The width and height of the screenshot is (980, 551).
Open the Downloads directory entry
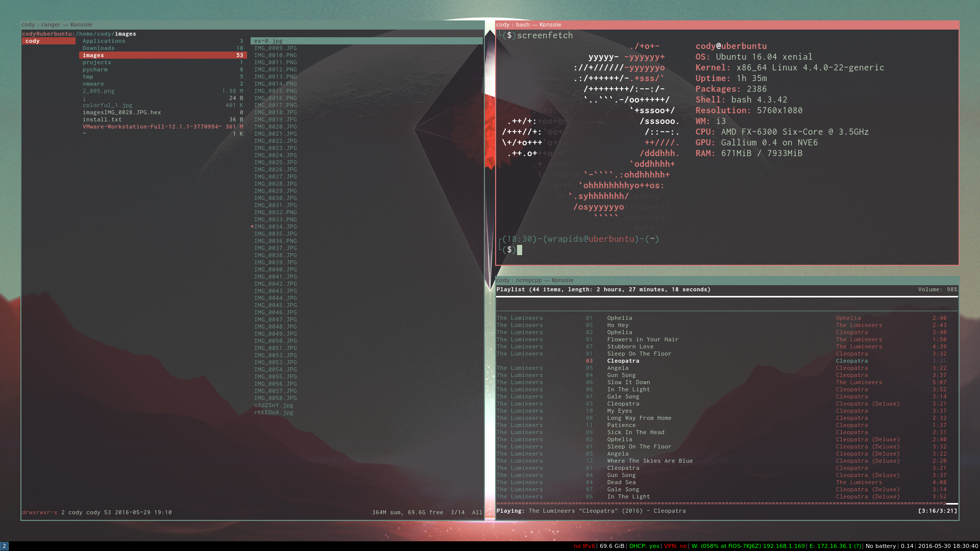coord(99,48)
